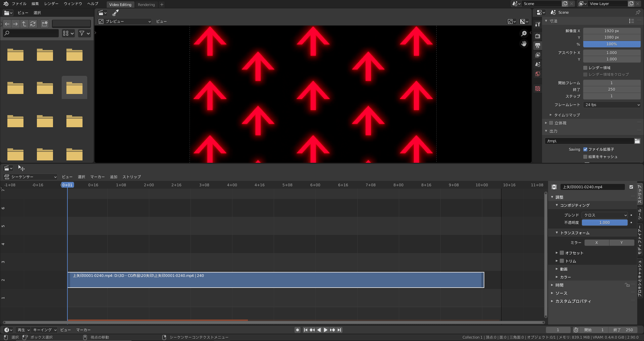Browse for output folder path
The image size is (644, 341).
click(x=637, y=141)
